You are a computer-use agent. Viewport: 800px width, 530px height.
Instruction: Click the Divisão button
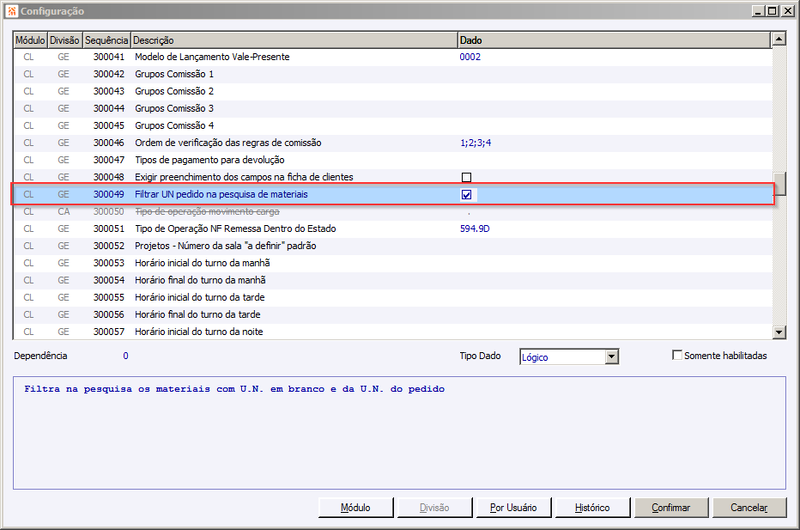coord(434,508)
